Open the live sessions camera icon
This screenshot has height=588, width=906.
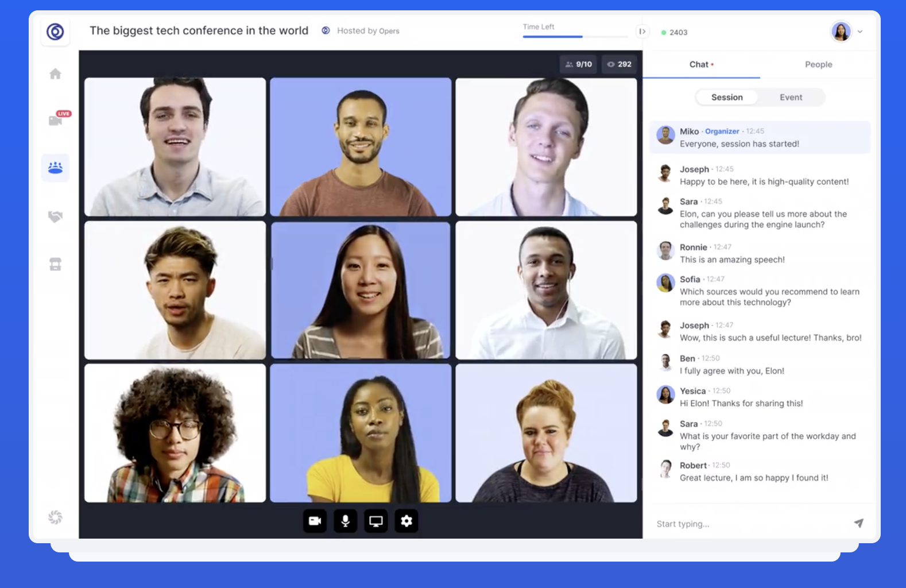pyautogui.click(x=56, y=119)
